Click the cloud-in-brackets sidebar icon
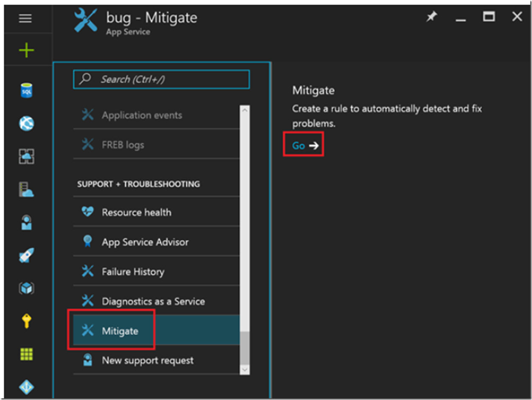The width and height of the screenshot is (532, 400). [x=26, y=156]
